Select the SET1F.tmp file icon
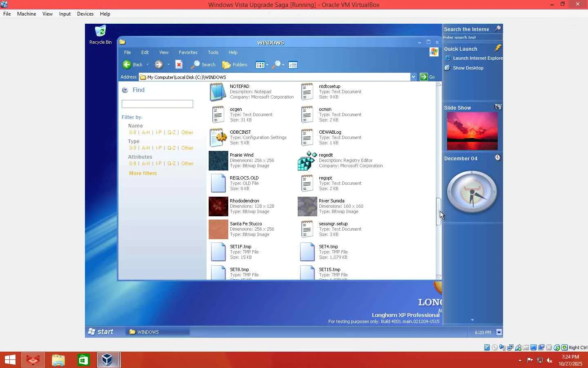Viewport: 588px width, 368px height. (x=218, y=252)
